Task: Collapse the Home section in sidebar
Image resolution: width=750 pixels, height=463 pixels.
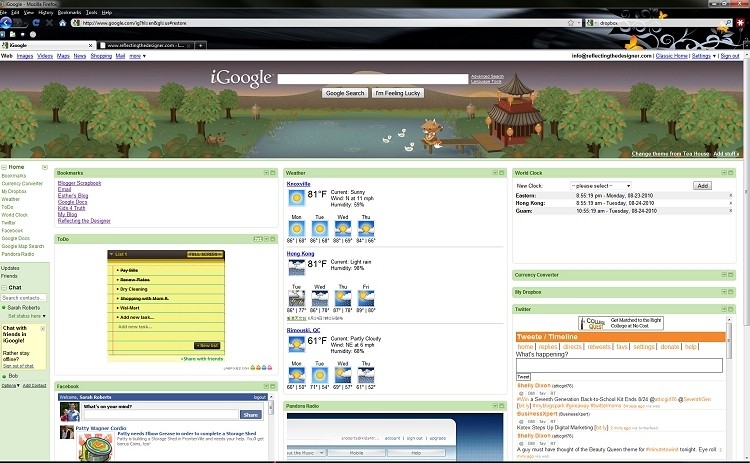Action: pos(4,167)
